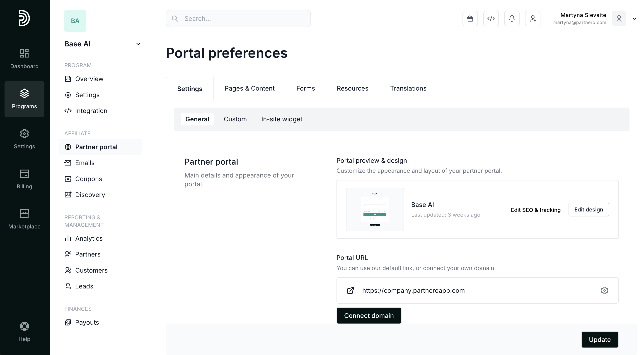Open the Help icon in sidebar
This screenshot has width=644, height=355.
pyautogui.click(x=24, y=331)
